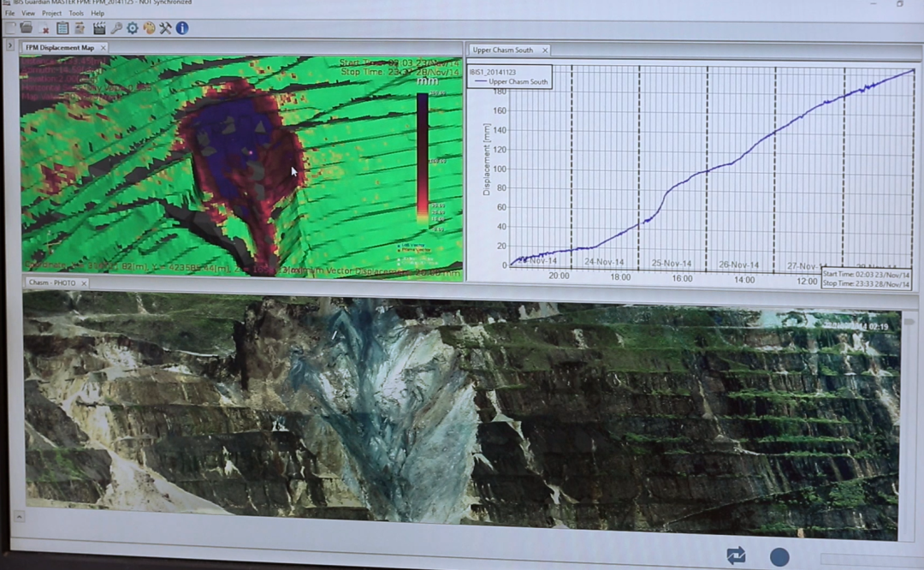Click the key toolbar icon
924x570 pixels.
[116, 27]
